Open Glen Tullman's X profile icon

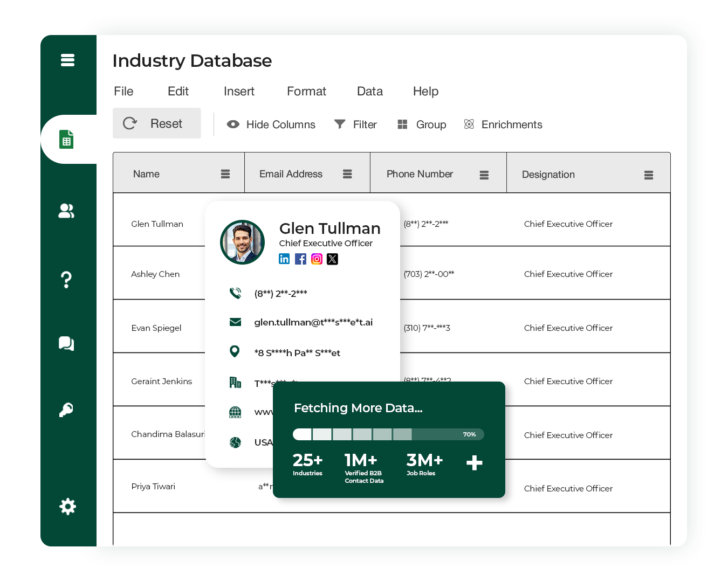(332, 259)
